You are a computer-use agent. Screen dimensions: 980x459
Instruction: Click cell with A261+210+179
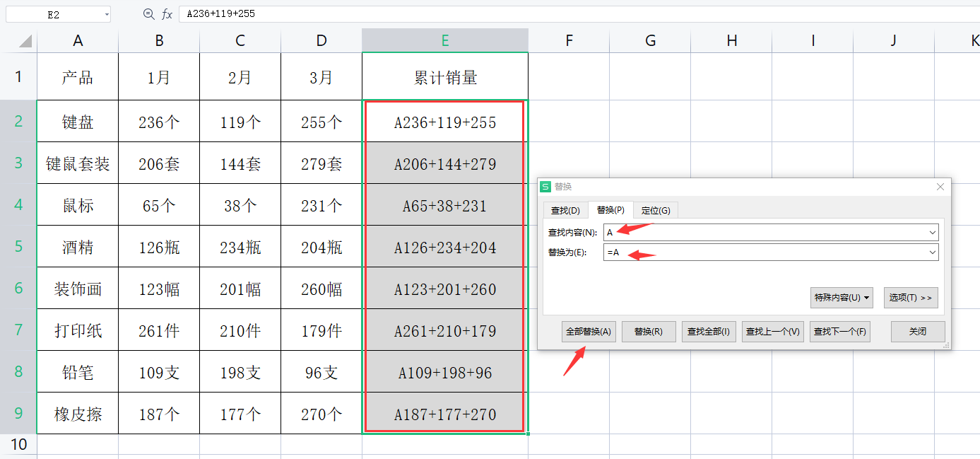point(445,331)
